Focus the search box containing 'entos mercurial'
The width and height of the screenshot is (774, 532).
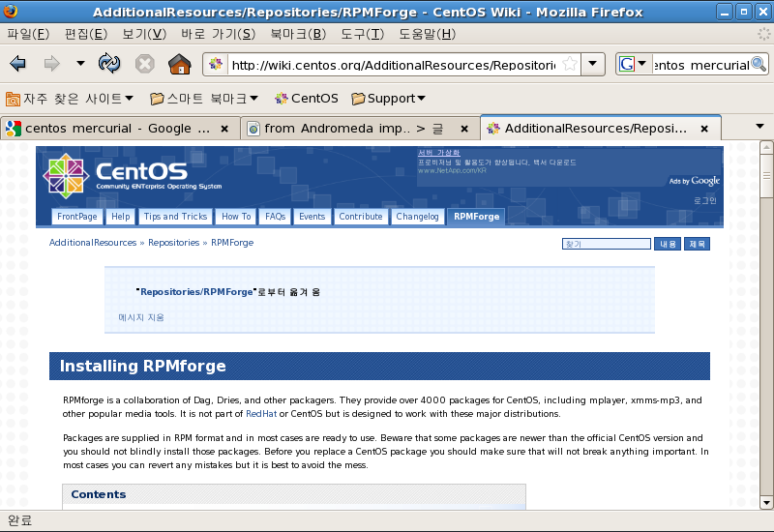click(700, 65)
